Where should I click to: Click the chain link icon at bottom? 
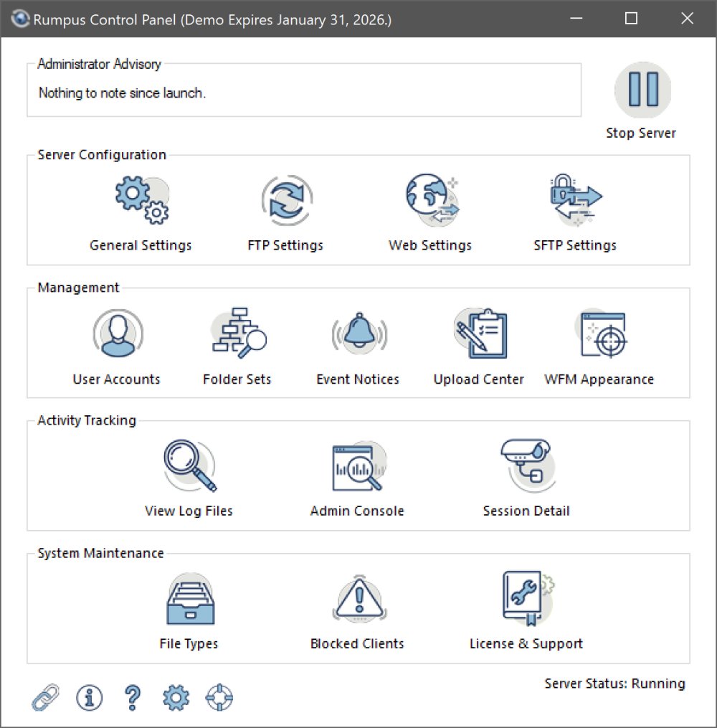point(45,697)
